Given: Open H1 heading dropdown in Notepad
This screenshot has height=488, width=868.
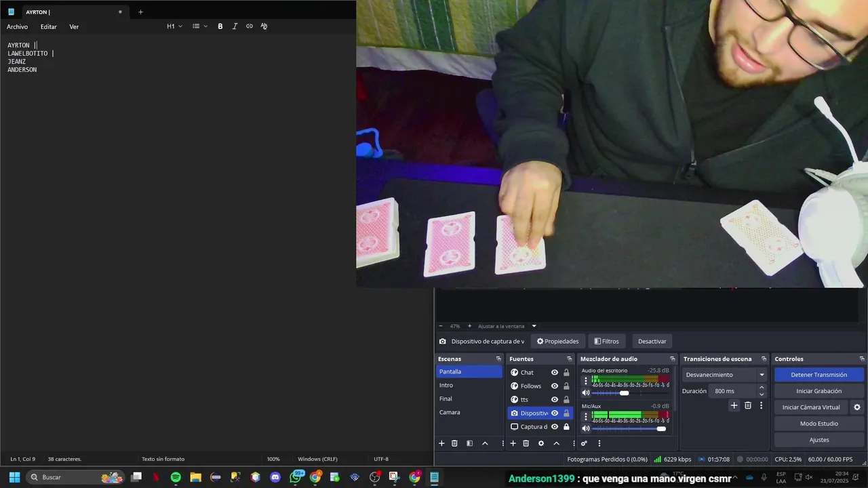Looking at the screenshot, I should point(175,26).
